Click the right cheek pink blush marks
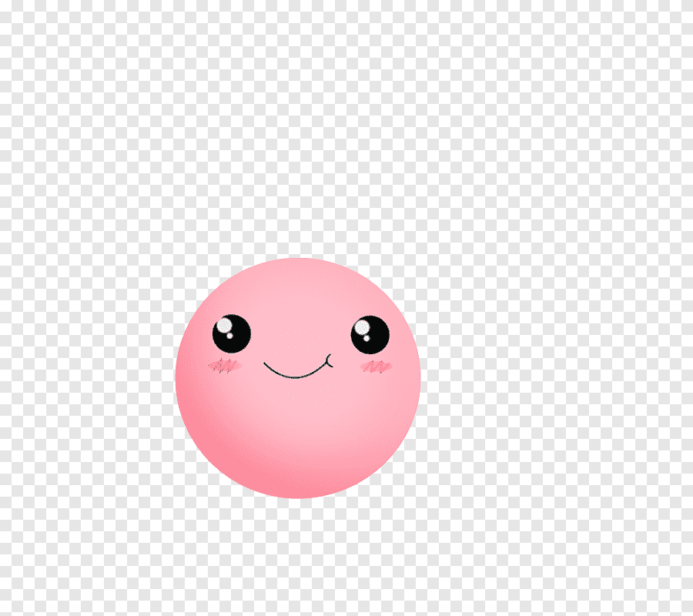693x616 pixels. coord(376,367)
